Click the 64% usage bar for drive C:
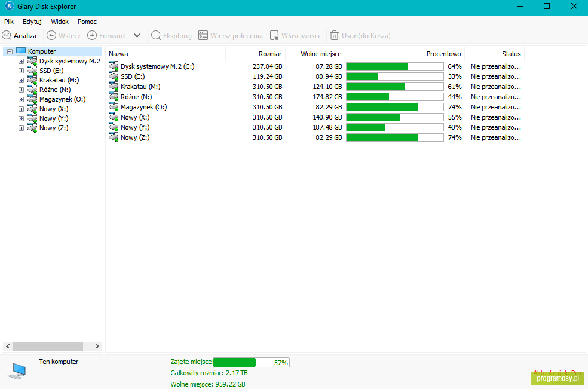 (395, 66)
